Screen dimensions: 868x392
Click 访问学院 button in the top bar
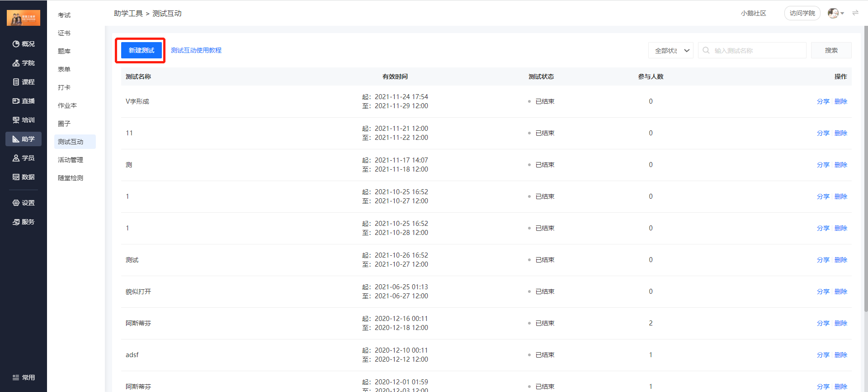[802, 13]
